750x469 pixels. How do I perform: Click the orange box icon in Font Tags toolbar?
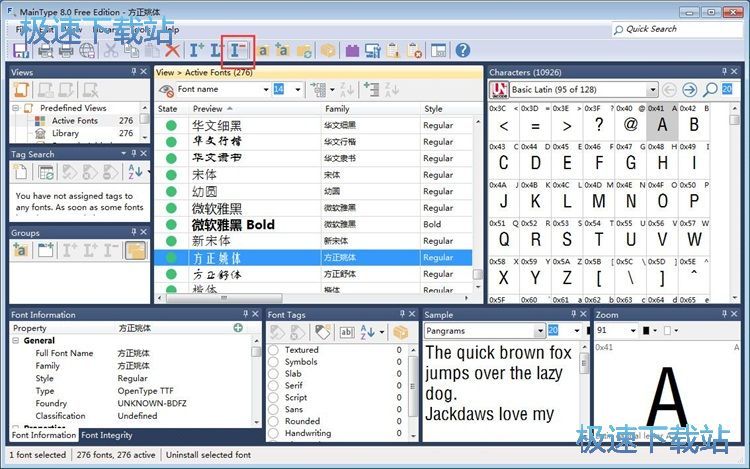pyautogui.click(x=400, y=332)
